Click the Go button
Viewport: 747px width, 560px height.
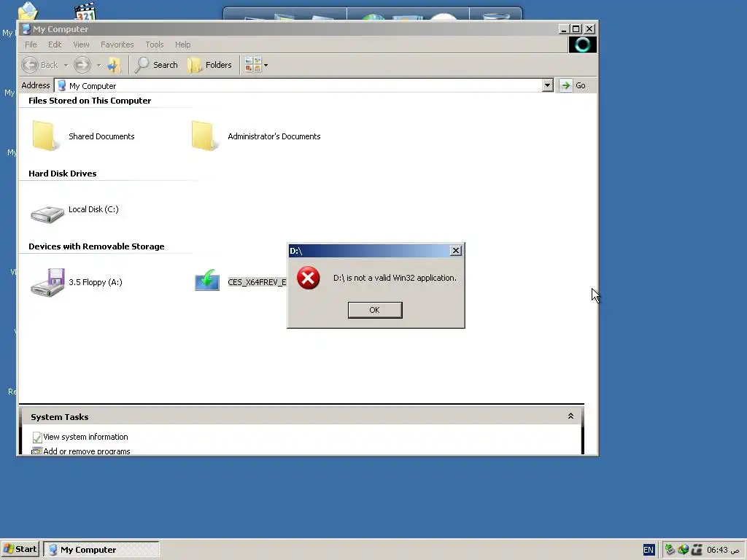(x=573, y=86)
